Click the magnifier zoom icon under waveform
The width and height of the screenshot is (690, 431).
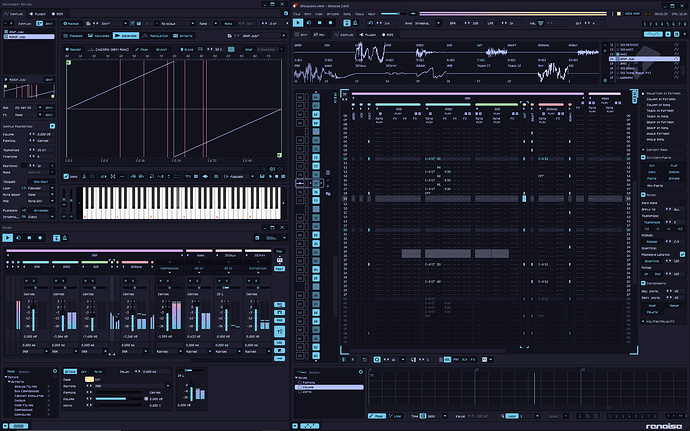point(264,169)
